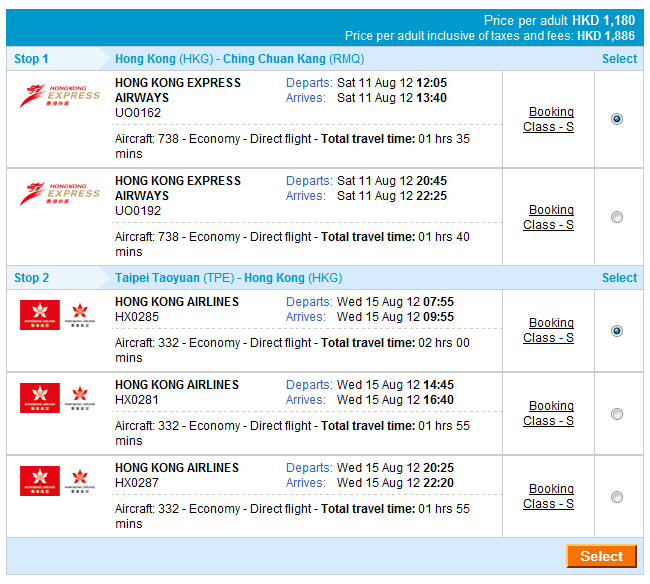Open Booking Class - S for flight UO0162
The width and height of the screenshot is (650, 584).
549,120
